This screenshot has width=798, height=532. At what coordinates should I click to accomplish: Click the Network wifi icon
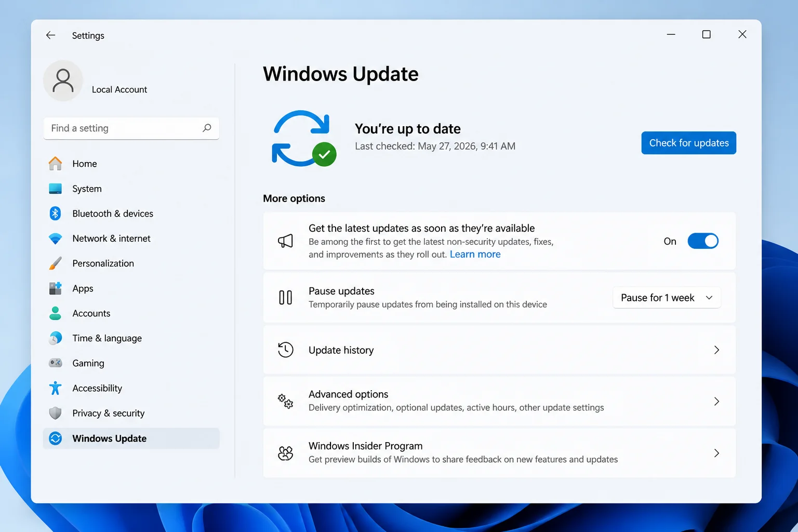pos(56,238)
